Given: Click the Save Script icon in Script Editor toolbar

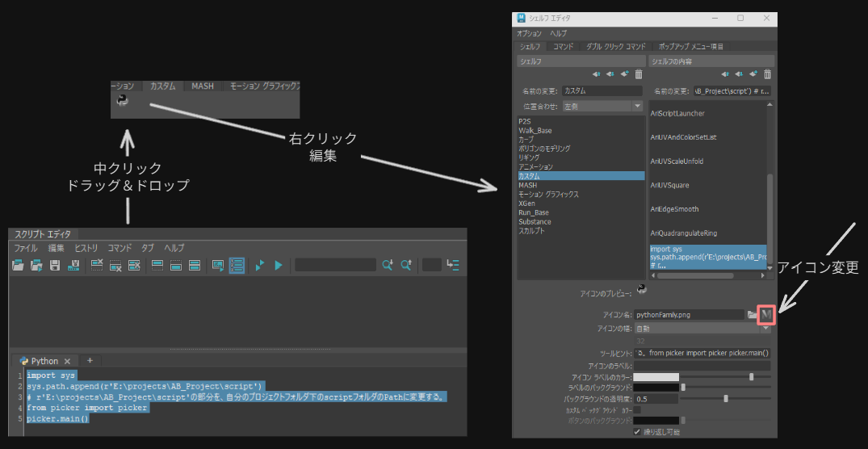Looking at the screenshot, I should coord(55,265).
